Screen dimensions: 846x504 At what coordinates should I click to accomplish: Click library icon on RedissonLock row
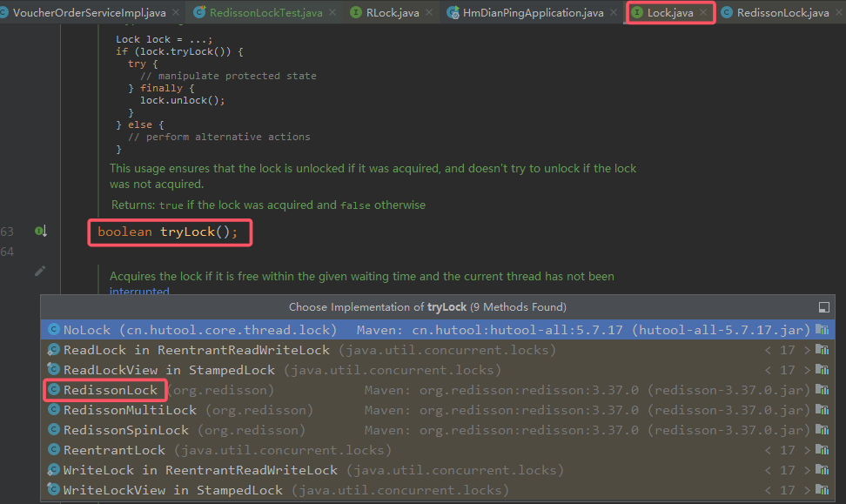pos(822,390)
